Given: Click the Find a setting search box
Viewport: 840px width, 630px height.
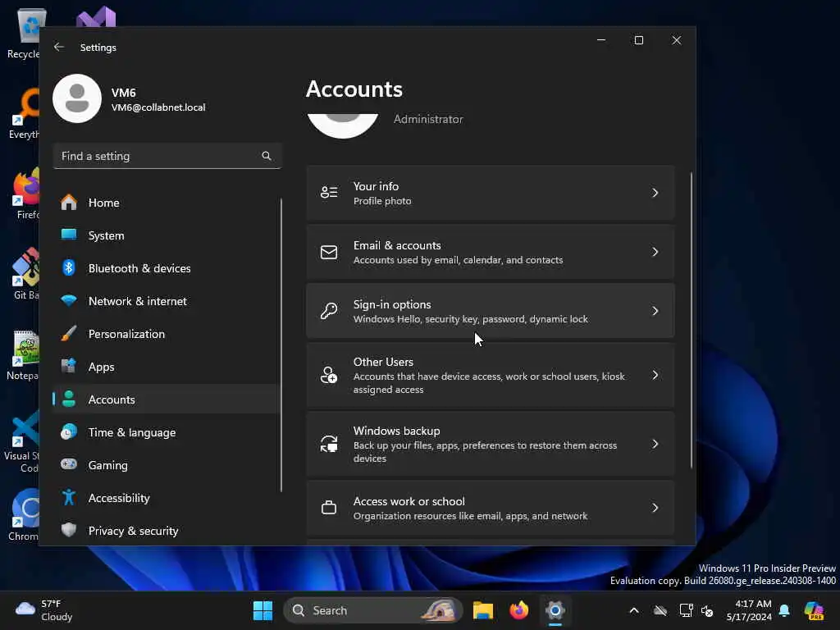Looking at the screenshot, I should pyautogui.click(x=167, y=156).
